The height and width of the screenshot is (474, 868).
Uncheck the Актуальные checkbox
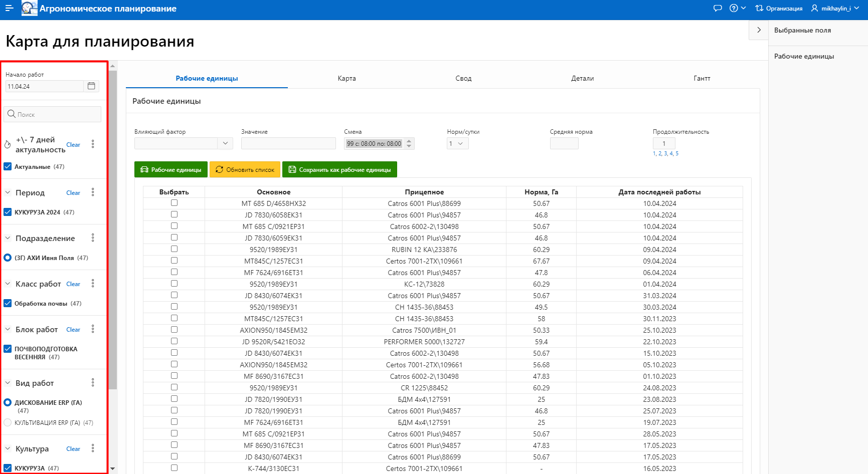coord(8,166)
